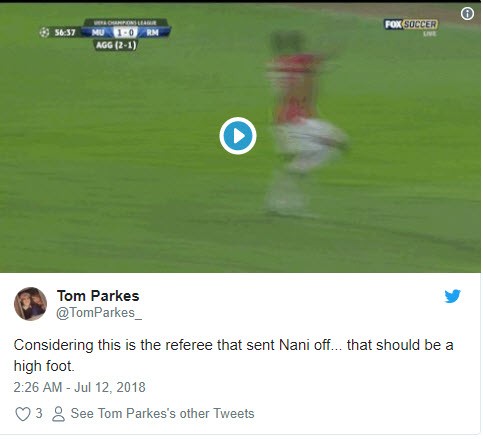Click the UEFA Champions League banner label
This screenshot has height=439, width=483.
(125, 23)
